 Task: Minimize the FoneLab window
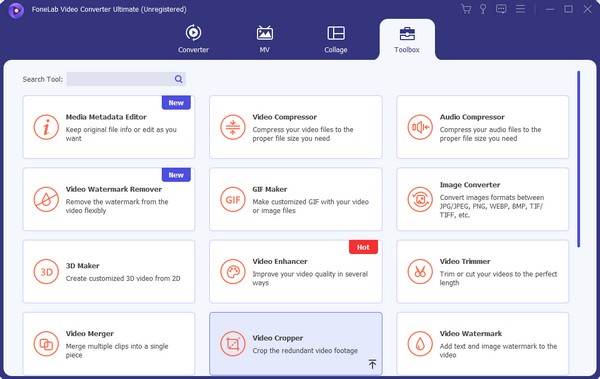point(550,9)
